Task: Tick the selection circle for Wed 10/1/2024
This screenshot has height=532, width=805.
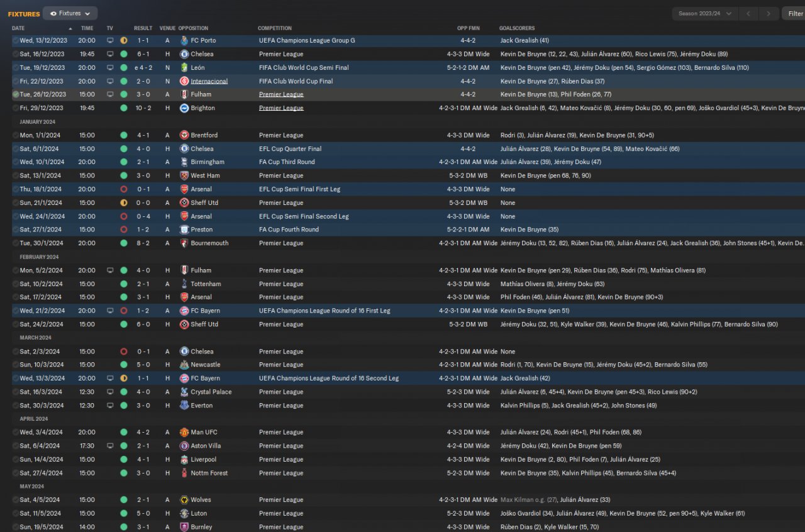Action: (x=16, y=162)
